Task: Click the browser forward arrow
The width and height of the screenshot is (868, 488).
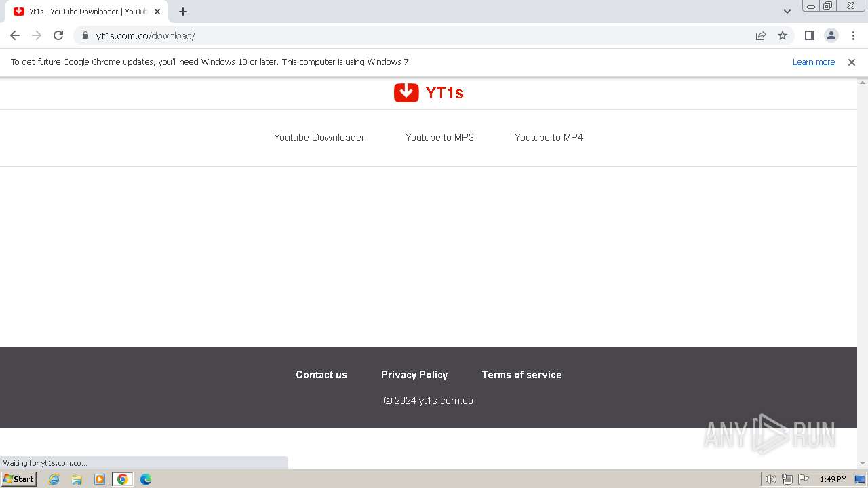Action: pyautogui.click(x=37, y=35)
